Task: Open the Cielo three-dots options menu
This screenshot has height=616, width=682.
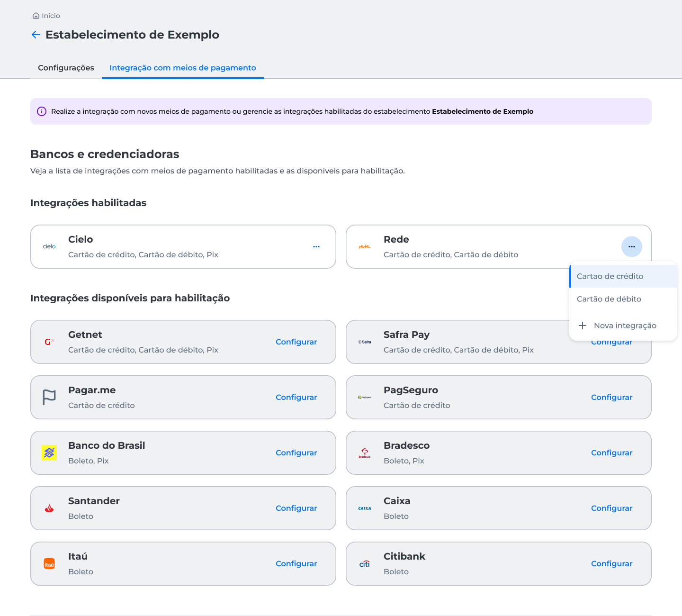Action: pyautogui.click(x=316, y=246)
